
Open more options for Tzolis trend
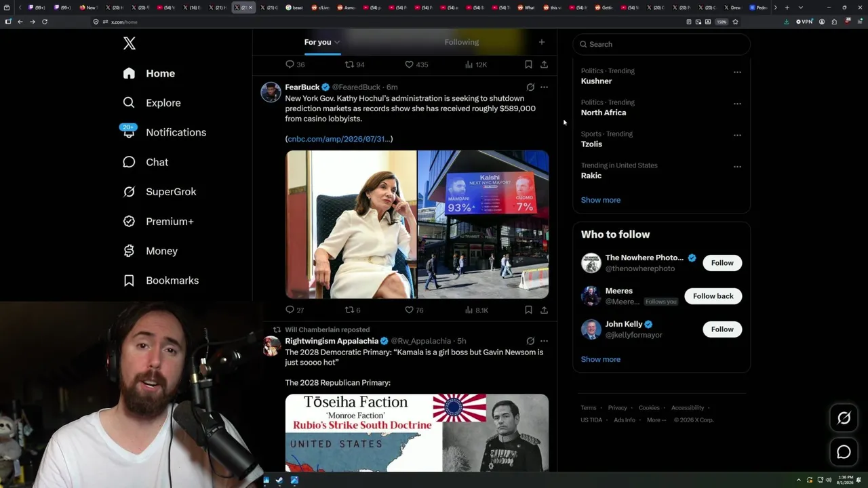737,135
